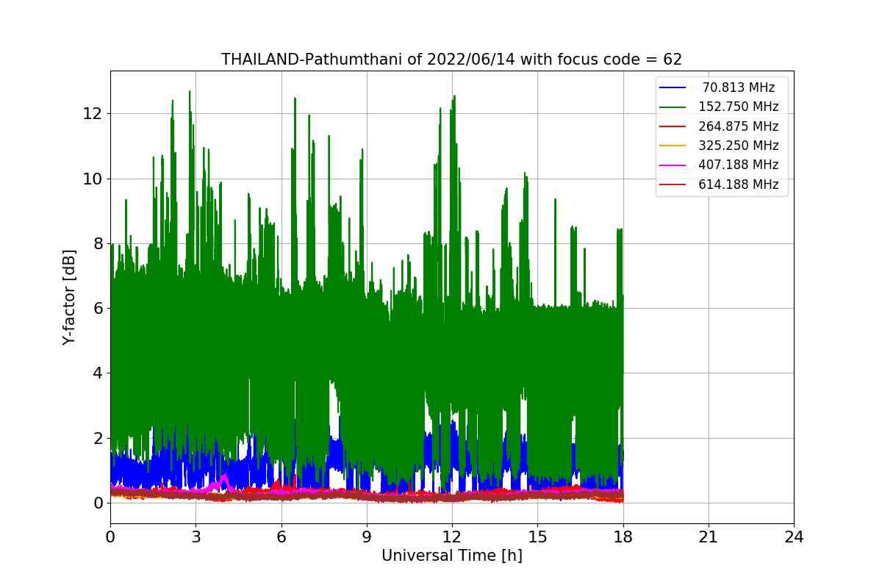Click the x-axis tick label 21

pos(708,537)
